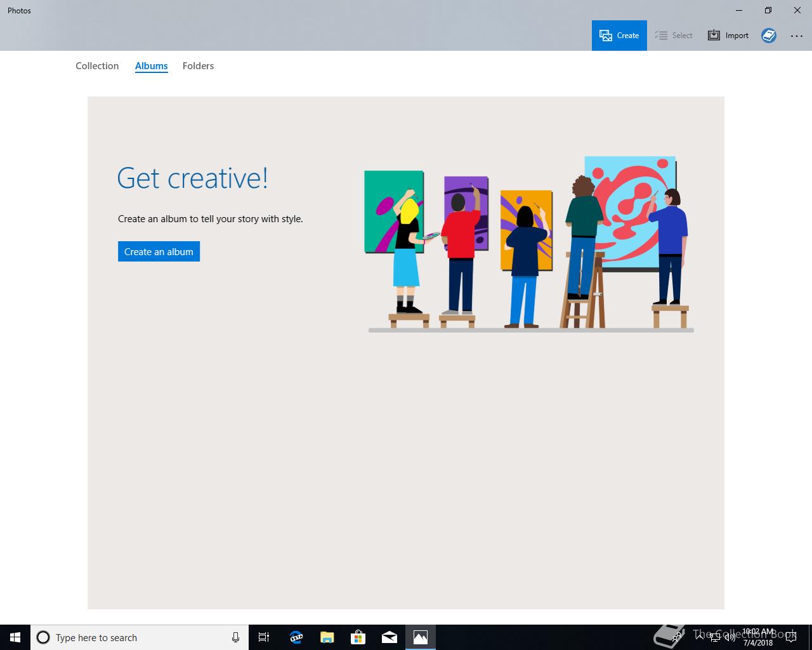Screen dimensions: 812x650
Task: Open the three-dot See more menu
Action: point(797,36)
